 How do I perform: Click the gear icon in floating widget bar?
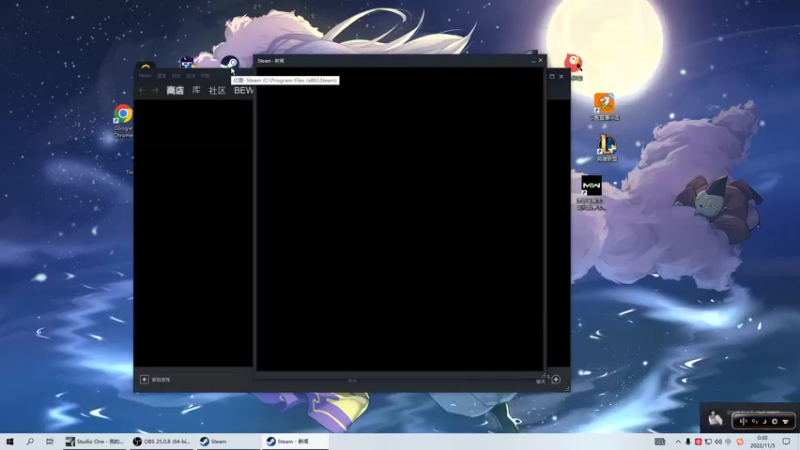[x=774, y=421]
